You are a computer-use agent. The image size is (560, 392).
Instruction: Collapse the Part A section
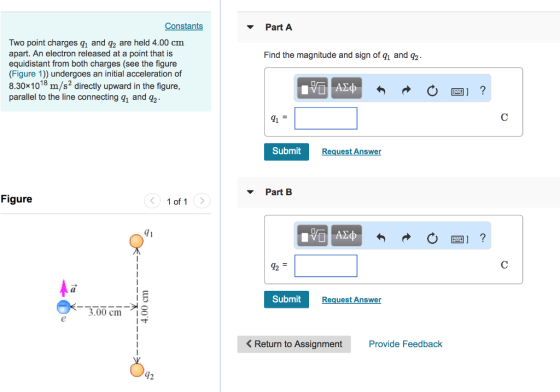250,27
